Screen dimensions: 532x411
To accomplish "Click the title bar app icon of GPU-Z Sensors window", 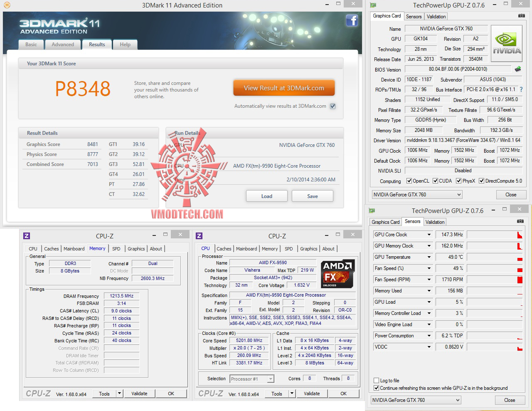I will pyautogui.click(x=372, y=210).
